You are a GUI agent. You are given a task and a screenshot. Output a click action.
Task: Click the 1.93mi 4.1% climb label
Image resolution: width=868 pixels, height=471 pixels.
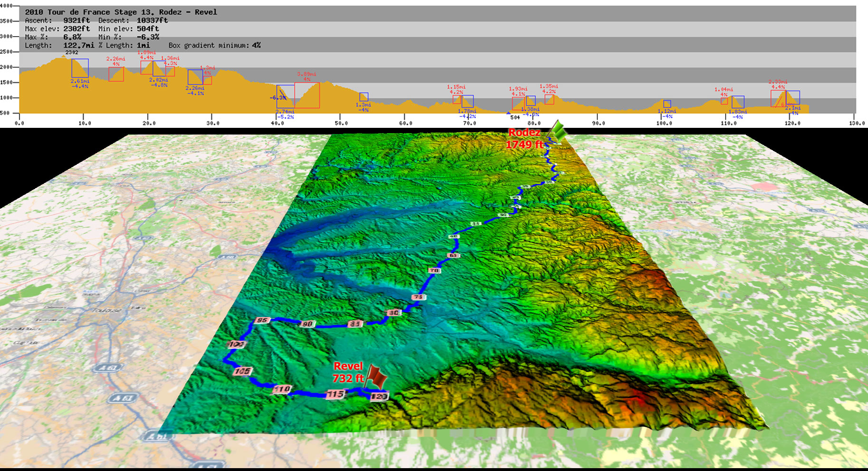pos(518,91)
